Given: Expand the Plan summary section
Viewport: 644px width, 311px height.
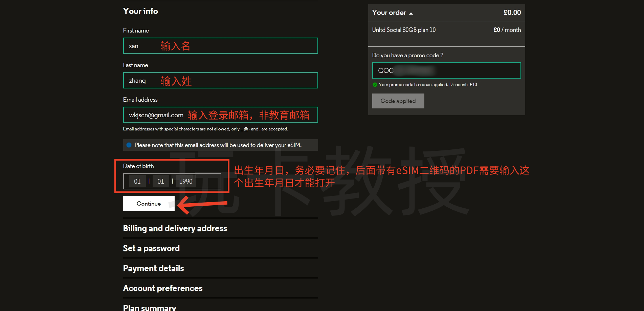Looking at the screenshot, I should (x=150, y=307).
